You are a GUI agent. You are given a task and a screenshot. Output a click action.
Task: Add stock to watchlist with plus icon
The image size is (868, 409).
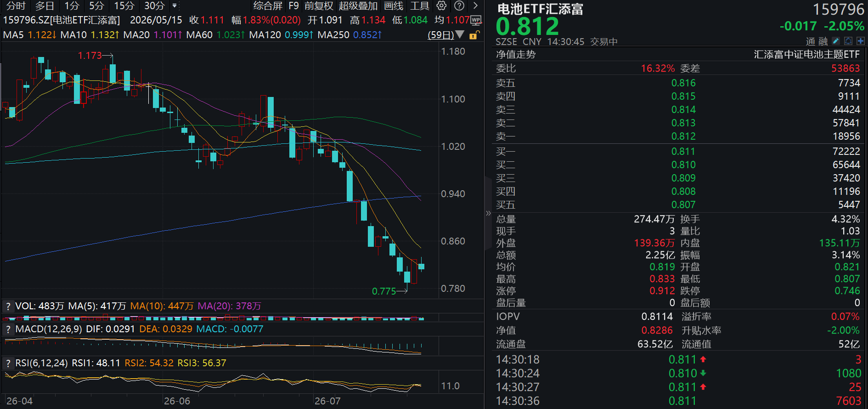coord(861,41)
